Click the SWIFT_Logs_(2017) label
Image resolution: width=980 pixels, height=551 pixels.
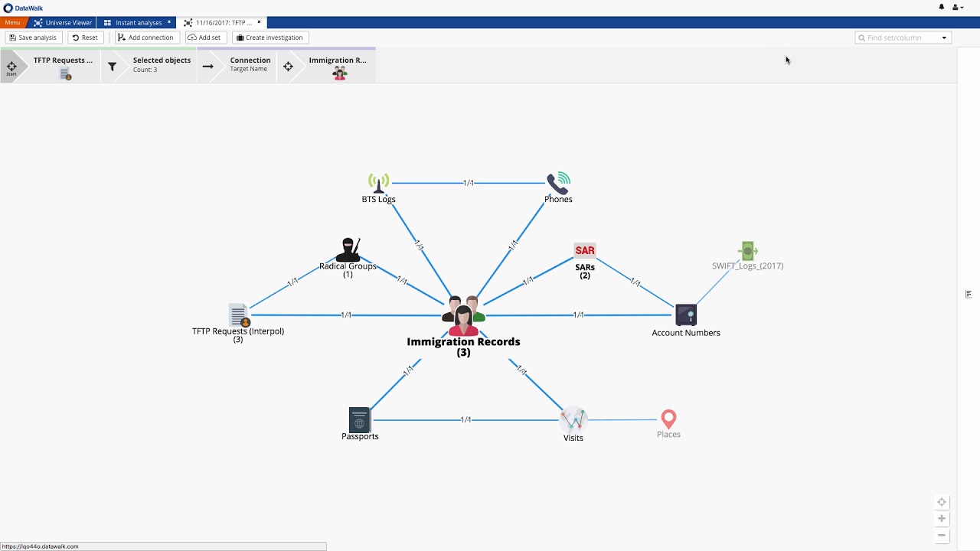[x=747, y=266]
